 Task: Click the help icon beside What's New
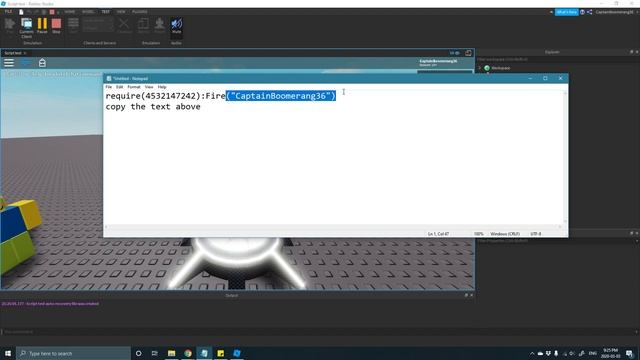[x=582, y=12]
